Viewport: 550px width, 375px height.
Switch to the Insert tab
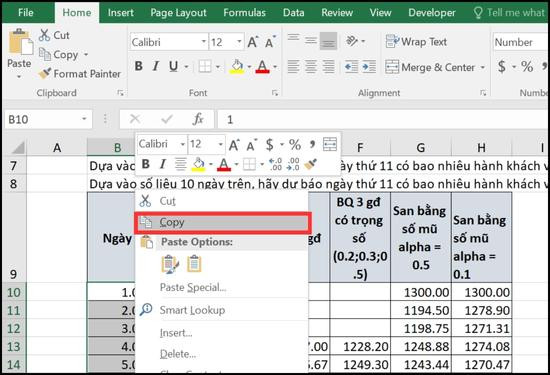(121, 13)
